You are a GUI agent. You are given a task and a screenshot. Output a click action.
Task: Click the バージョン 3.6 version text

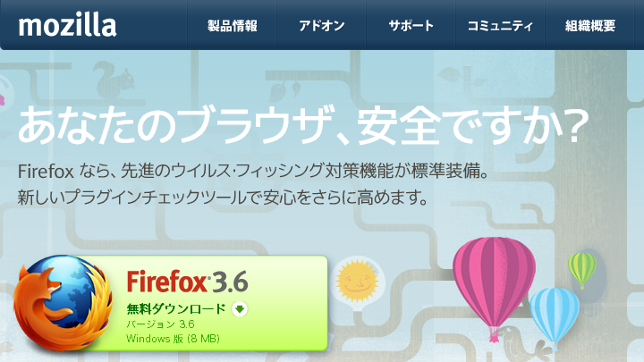(160, 324)
